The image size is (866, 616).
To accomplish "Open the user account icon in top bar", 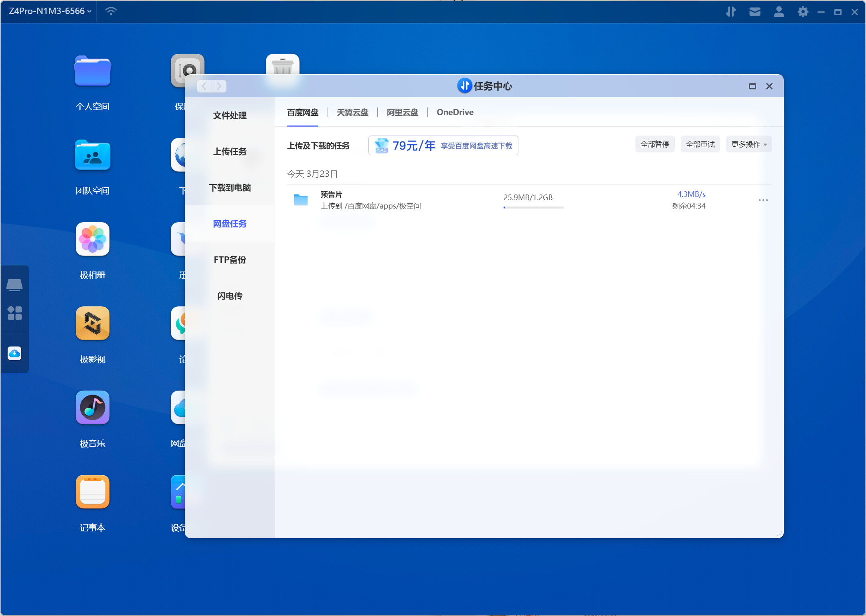I will [x=779, y=12].
